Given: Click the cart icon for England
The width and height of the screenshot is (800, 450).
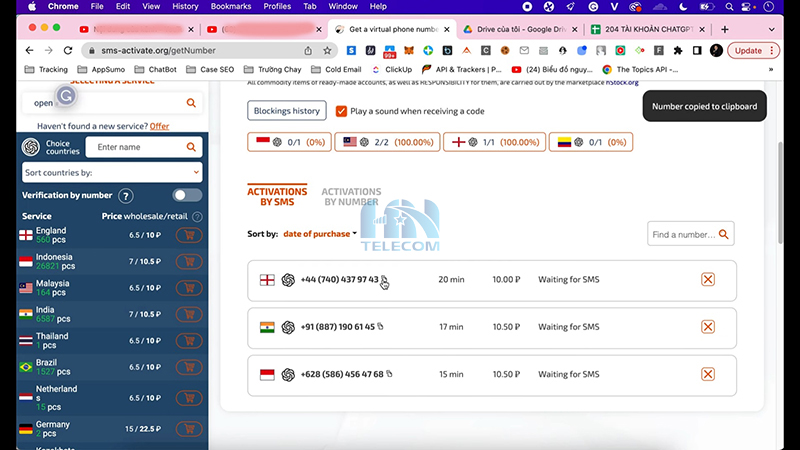Looking at the screenshot, I should click(188, 236).
